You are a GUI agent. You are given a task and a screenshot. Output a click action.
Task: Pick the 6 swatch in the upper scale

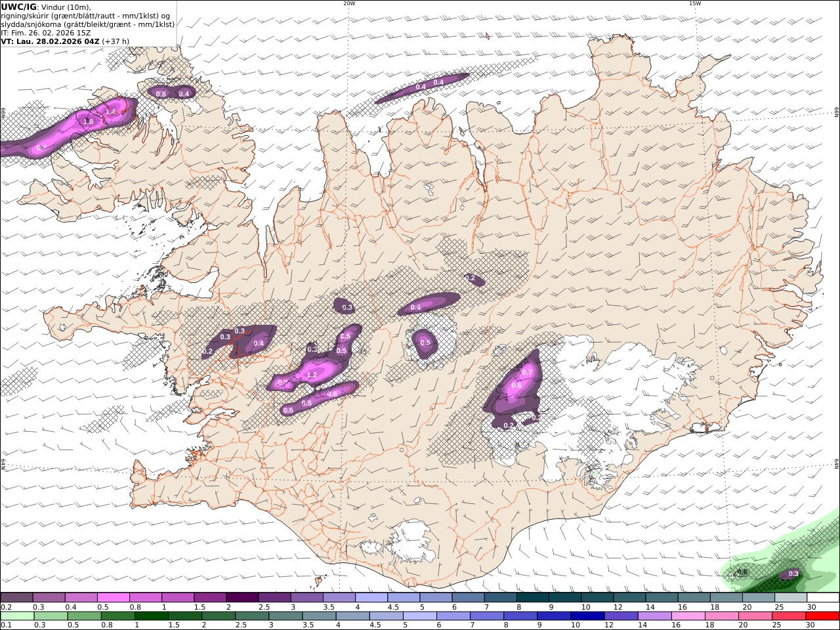(x=467, y=597)
